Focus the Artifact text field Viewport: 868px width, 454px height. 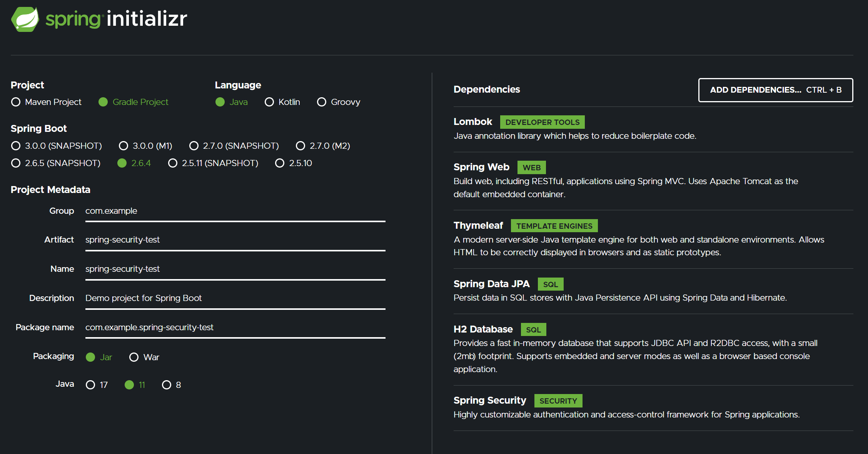pyautogui.click(x=235, y=240)
